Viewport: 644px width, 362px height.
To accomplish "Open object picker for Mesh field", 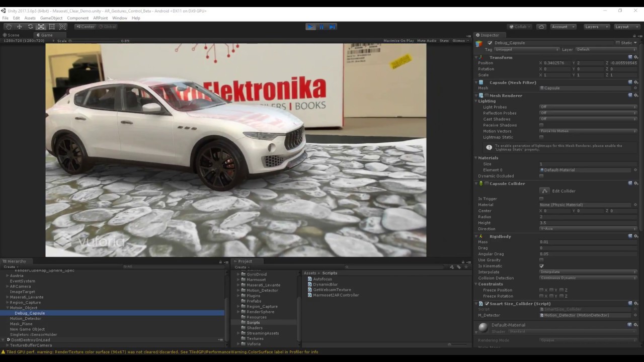I will 635,88.
